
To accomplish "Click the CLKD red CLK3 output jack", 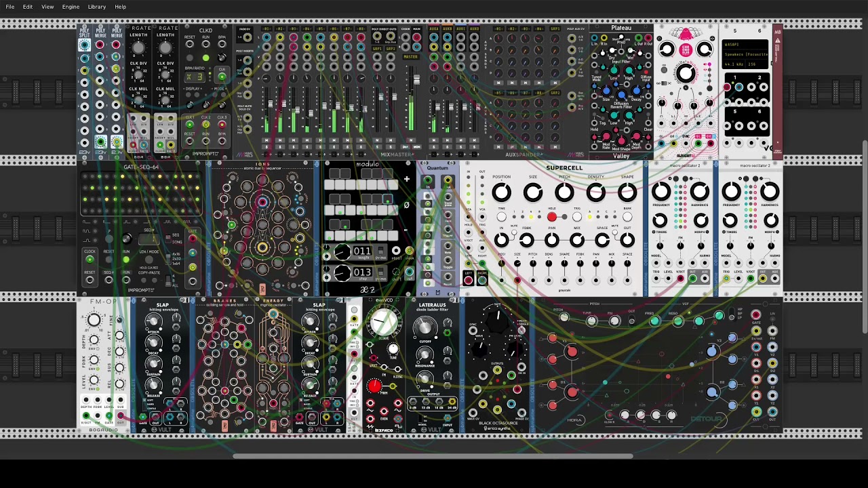I will (222, 125).
